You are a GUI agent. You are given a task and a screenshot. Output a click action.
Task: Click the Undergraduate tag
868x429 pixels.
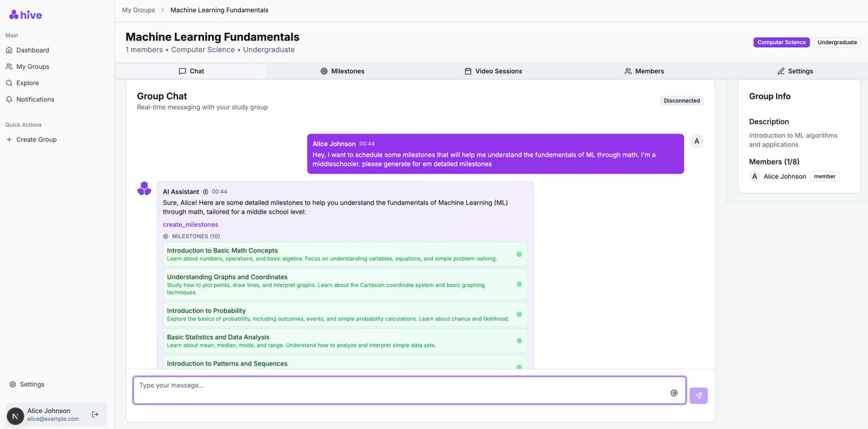[837, 42]
